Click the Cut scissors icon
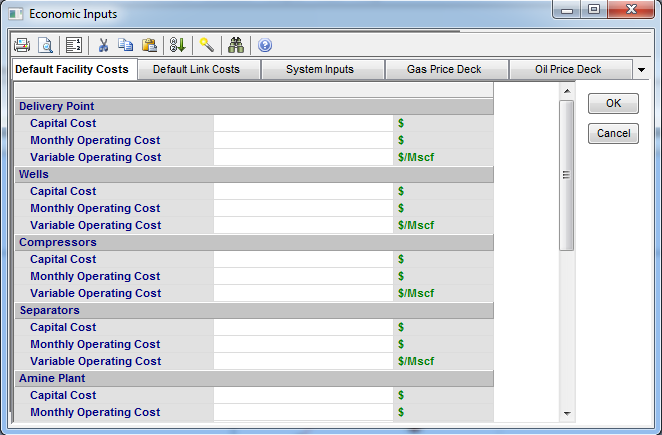This screenshot has width=662, height=435. 102,45
